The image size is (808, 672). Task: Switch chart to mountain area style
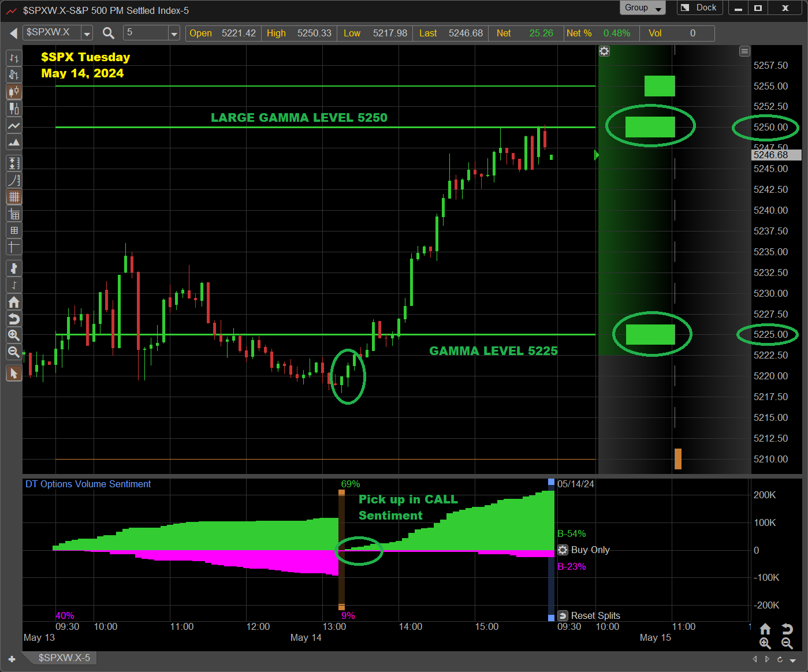(14, 142)
